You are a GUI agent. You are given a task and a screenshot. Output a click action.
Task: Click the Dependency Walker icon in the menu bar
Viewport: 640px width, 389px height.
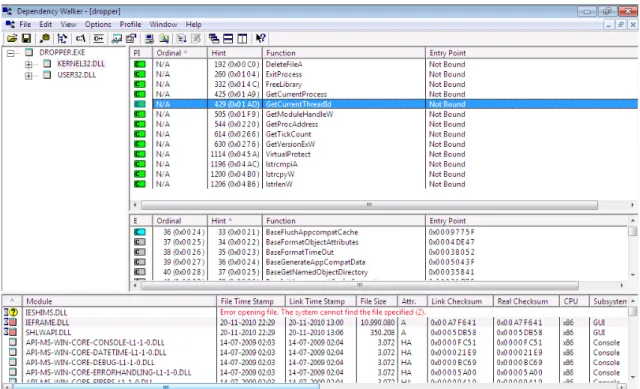[x=10, y=24]
